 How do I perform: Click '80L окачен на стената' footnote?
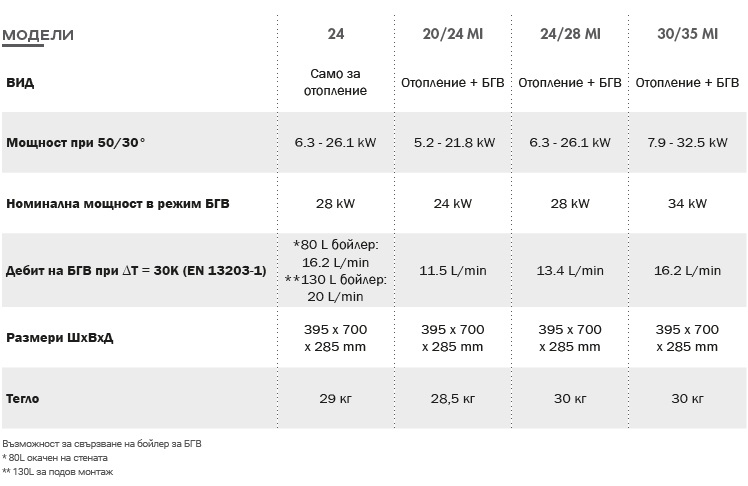[55, 458]
